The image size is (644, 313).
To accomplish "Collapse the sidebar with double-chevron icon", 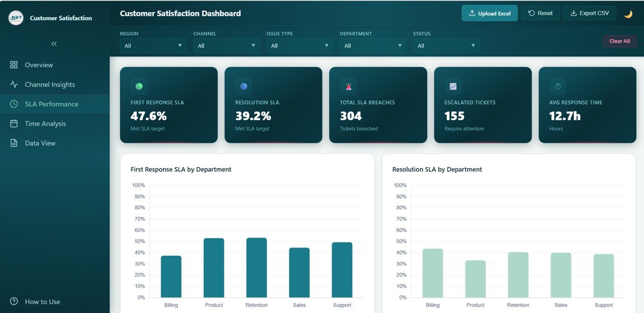I will 54,44.
